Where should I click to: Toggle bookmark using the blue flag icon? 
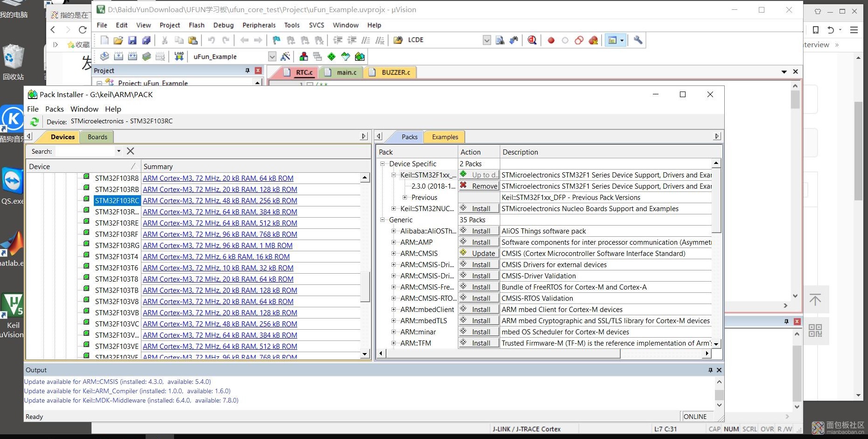(x=276, y=40)
